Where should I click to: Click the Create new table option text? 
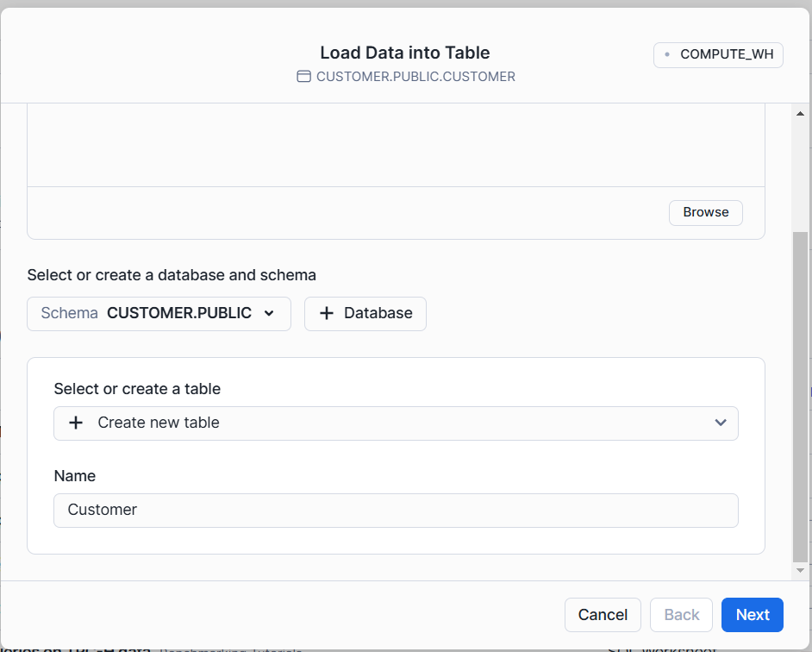tap(159, 423)
